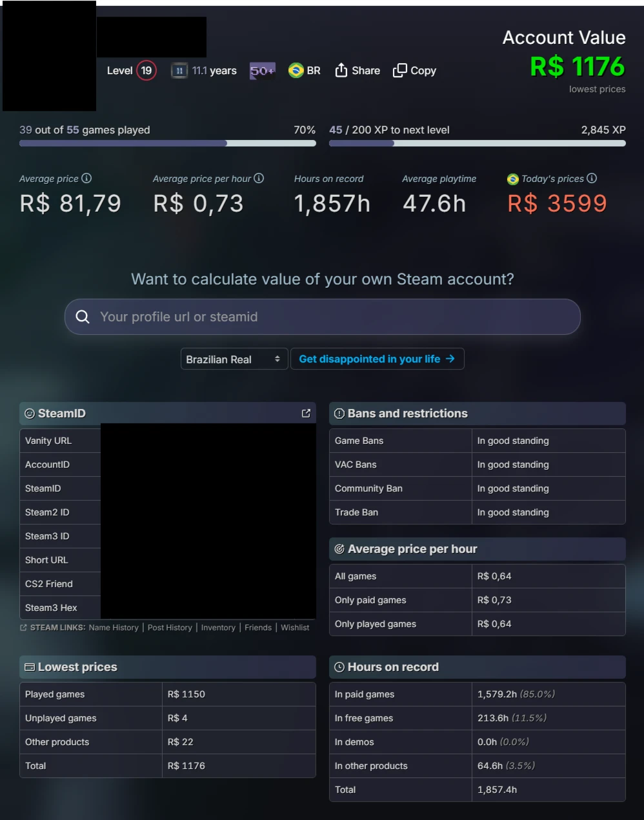Viewport: 644px width, 820px height.
Task: Open the Inventory Steam link
Action: (x=218, y=627)
